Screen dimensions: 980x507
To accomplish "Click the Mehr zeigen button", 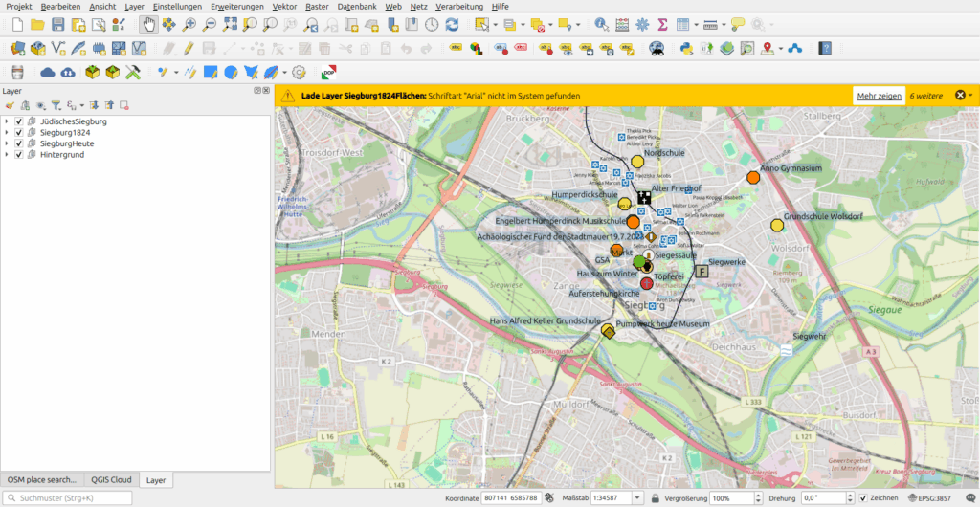I will point(879,96).
